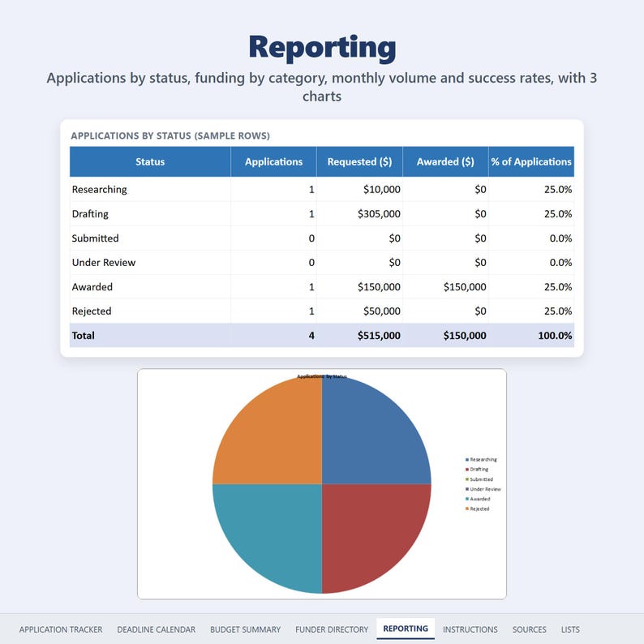Select the Submitted row label
Image resolution: width=644 pixels, height=644 pixels.
95,238
